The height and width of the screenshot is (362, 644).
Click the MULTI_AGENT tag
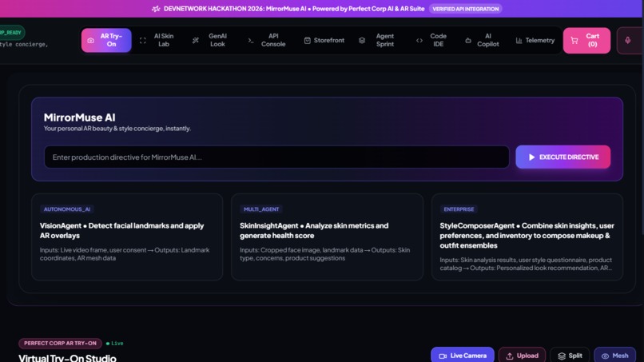click(x=261, y=209)
